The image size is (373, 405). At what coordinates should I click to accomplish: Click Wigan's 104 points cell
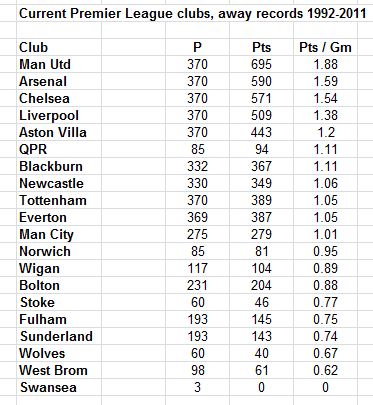coord(261,268)
